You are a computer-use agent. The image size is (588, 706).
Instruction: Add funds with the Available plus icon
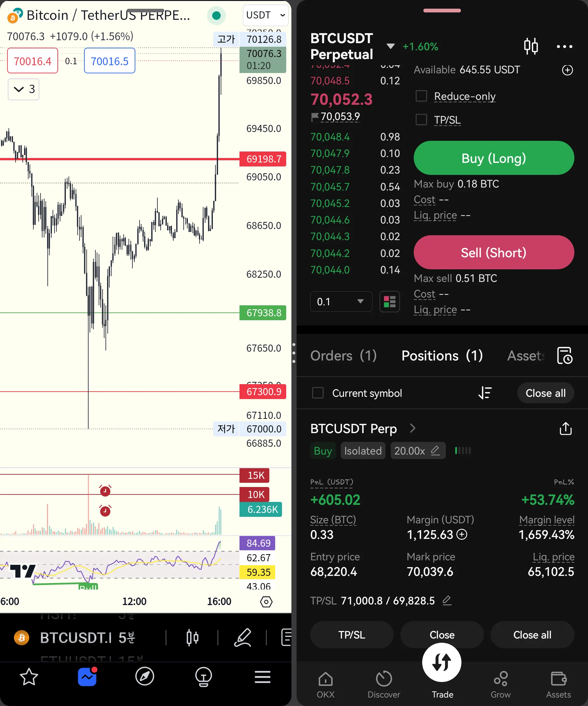pos(568,70)
